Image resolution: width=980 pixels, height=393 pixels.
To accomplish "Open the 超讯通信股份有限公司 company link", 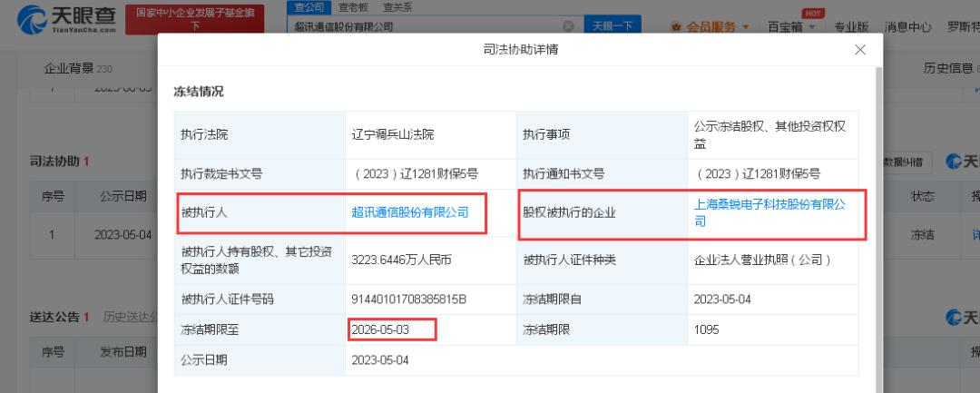I will click(x=410, y=212).
